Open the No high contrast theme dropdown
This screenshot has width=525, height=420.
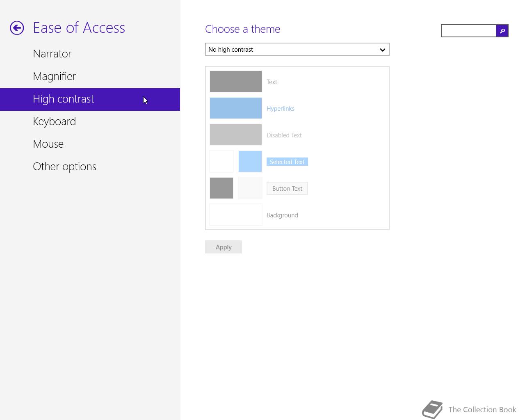(x=297, y=49)
